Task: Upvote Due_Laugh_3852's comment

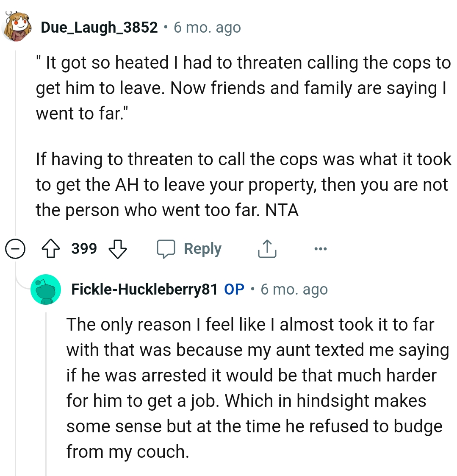Action: (x=51, y=249)
